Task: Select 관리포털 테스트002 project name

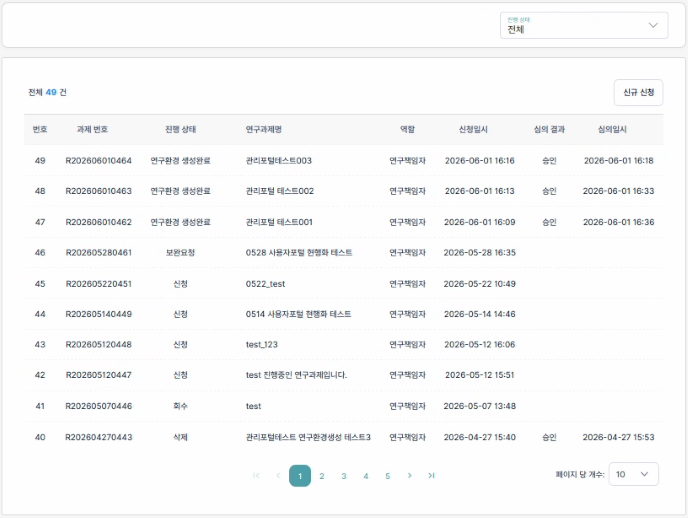Action: point(280,191)
